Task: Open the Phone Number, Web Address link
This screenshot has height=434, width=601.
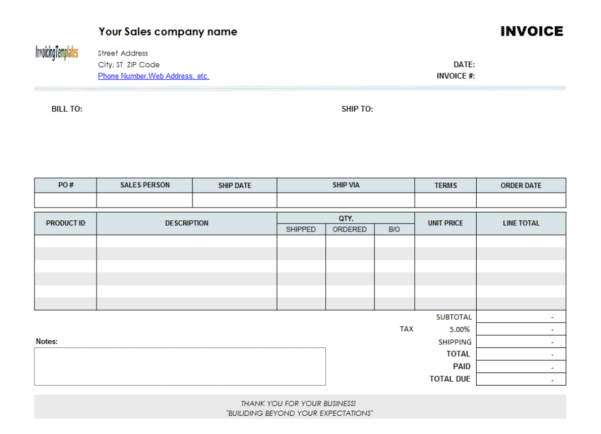Action: point(153,76)
